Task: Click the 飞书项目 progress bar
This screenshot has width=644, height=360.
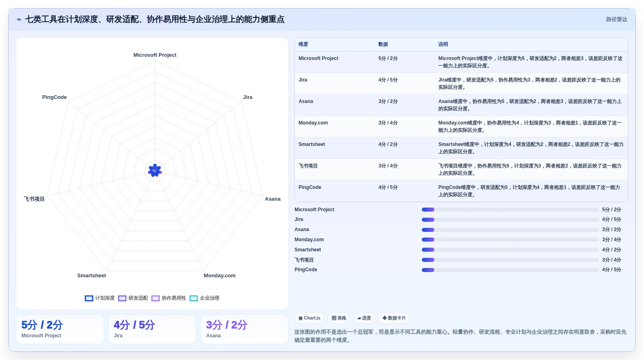Action: point(510,260)
